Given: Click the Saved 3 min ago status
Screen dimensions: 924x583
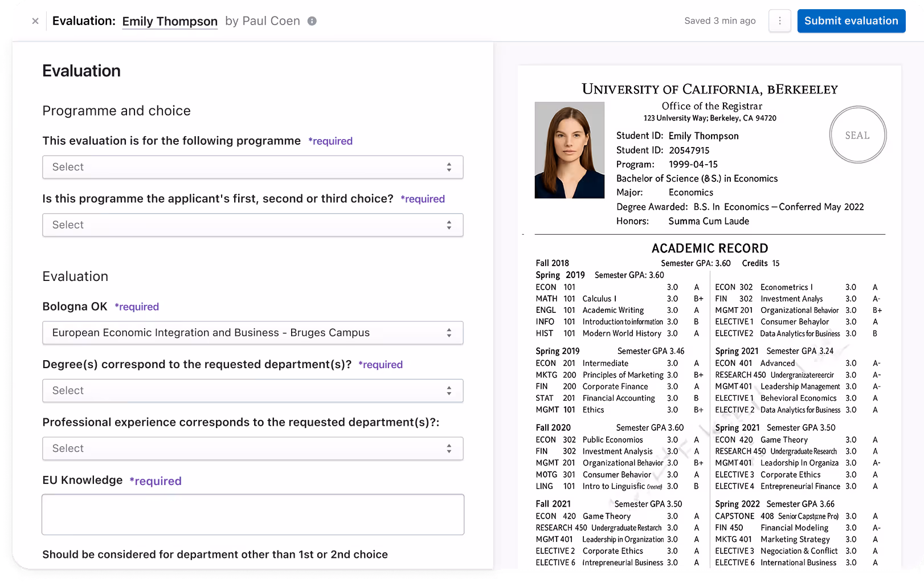Looking at the screenshot, I should (x=719, y=21).
